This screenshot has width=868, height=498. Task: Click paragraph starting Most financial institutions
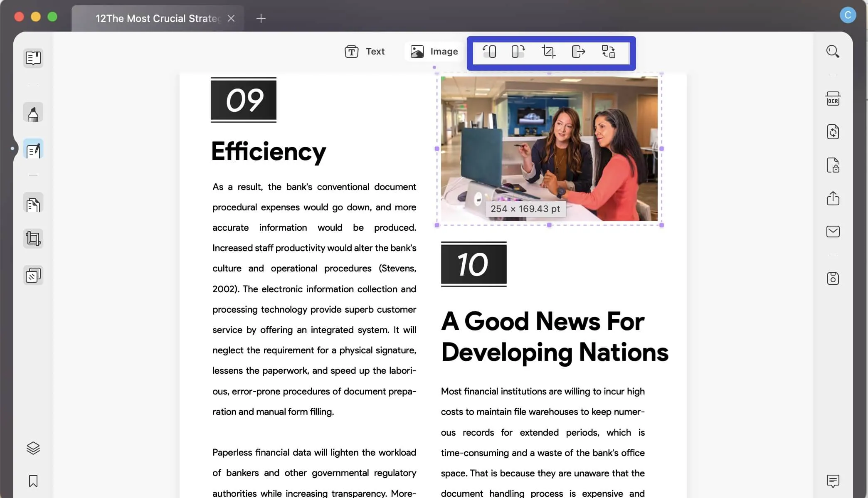543,442
